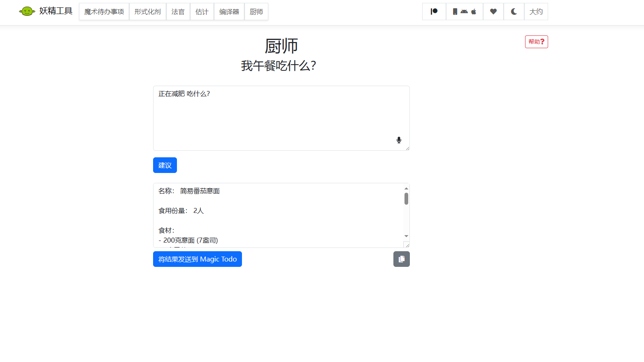Toggle dark mode with moon icon

point(514,12)
